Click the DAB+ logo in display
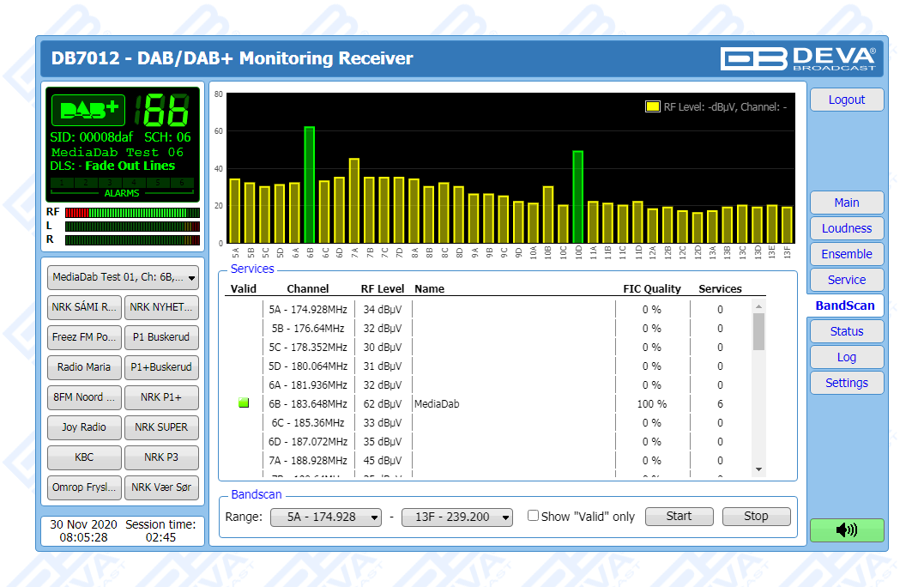Viewport: 924px width, 587px height. point(88,110)
